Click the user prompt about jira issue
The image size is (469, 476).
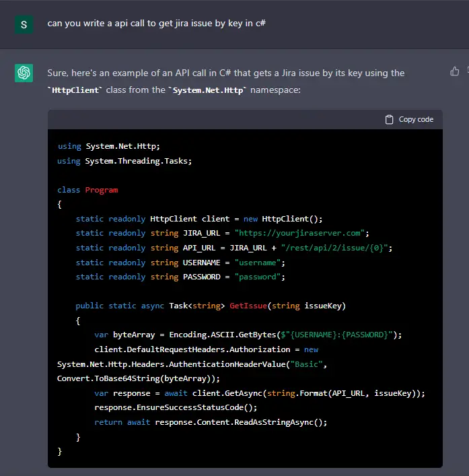pyautogui.click(x=157, y=24)
